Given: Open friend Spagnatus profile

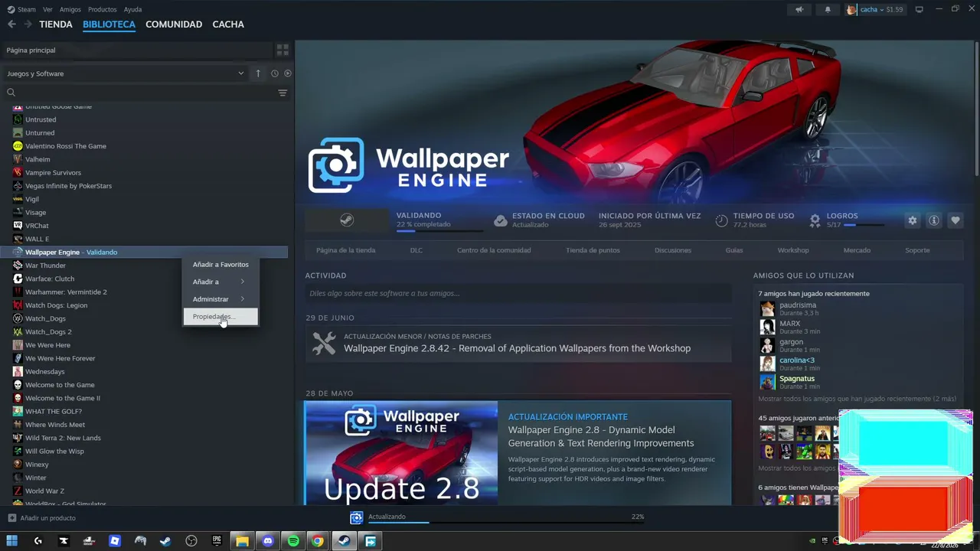Looking at the screenshot, I should (796, 378).
